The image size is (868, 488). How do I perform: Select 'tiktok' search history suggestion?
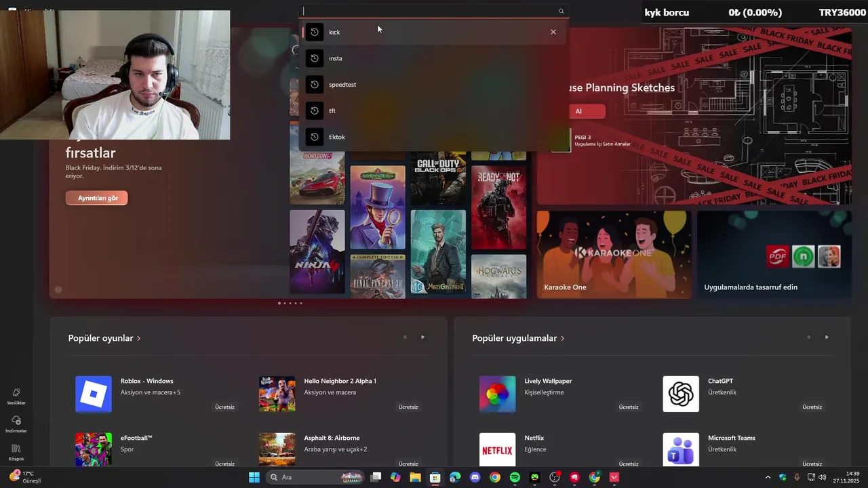pos(433,137)
